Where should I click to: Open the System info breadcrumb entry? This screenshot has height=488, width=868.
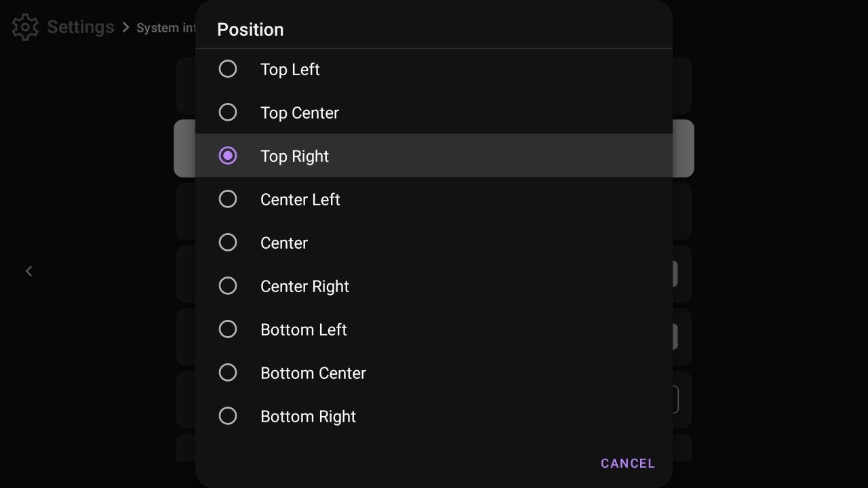click(165, 28)
